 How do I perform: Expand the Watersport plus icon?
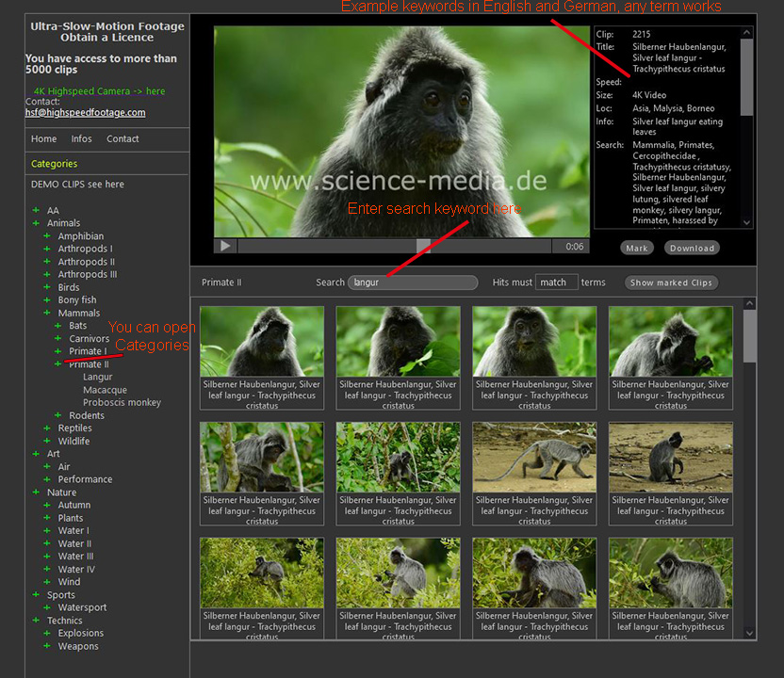47,608
